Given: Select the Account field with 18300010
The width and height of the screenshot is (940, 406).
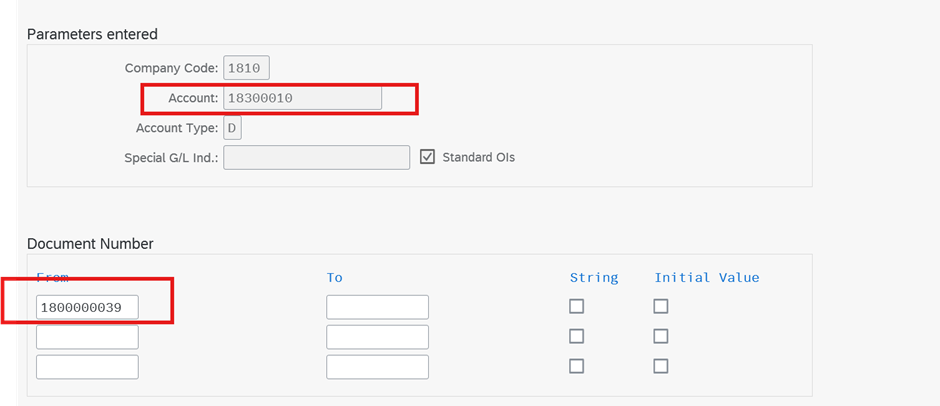Looking at the screenshot, I should [303, 98].
